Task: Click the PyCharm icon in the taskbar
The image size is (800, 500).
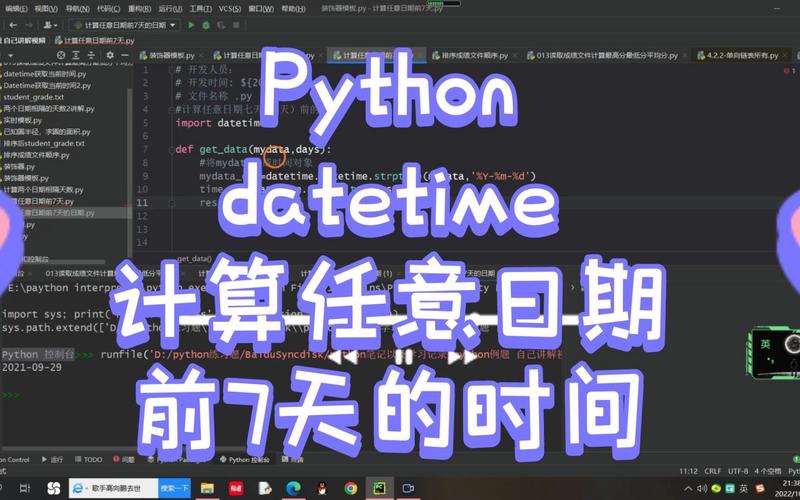Action: pyautogui.click(x=379, y=488)
